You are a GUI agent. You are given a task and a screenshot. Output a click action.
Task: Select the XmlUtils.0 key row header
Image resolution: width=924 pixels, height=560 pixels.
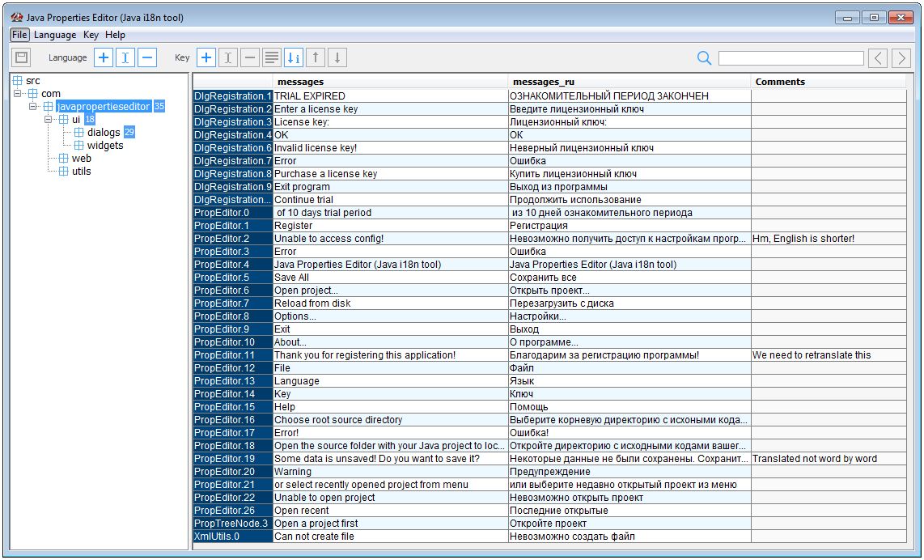coord(233,537)
